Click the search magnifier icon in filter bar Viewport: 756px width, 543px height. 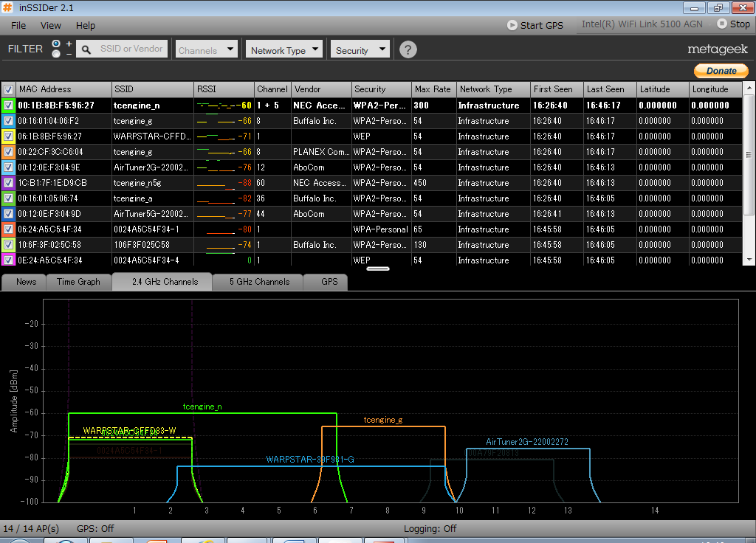point(86,49)
